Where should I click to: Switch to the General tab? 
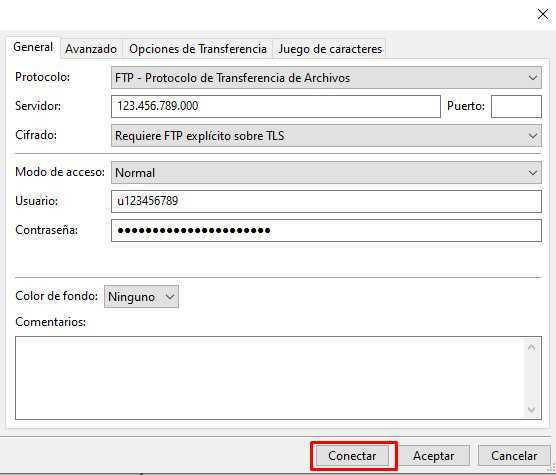click(33, 47)
